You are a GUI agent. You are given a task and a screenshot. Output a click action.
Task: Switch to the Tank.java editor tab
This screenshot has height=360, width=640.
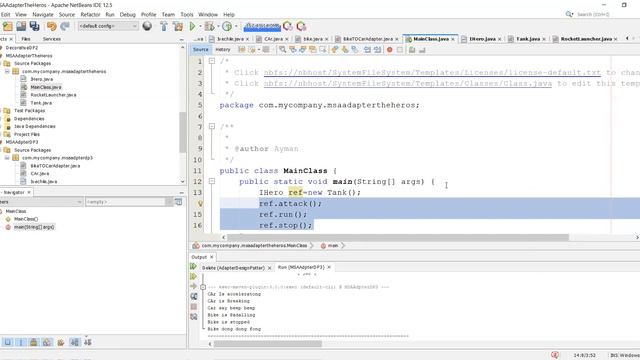pos(528,39)
